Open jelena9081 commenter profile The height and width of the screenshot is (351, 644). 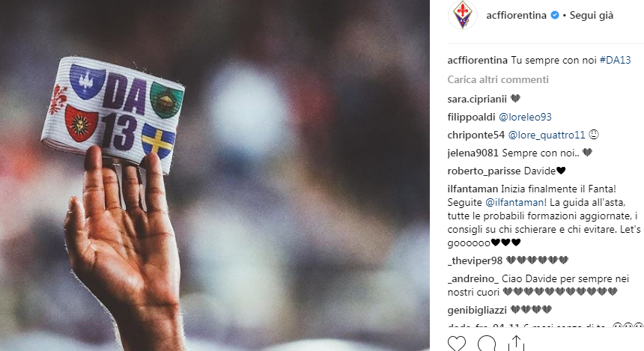pyautogui.click(x=473, y=153)
